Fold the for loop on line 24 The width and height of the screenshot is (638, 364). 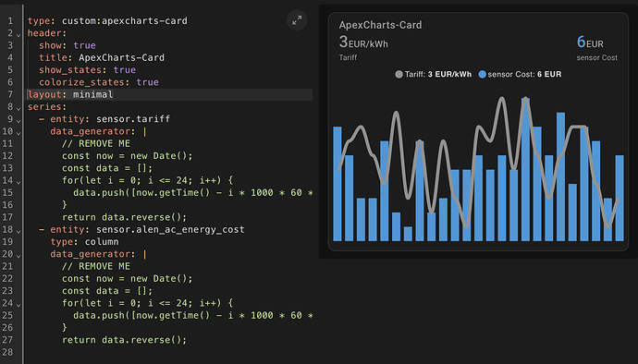(x=18, y=305)
